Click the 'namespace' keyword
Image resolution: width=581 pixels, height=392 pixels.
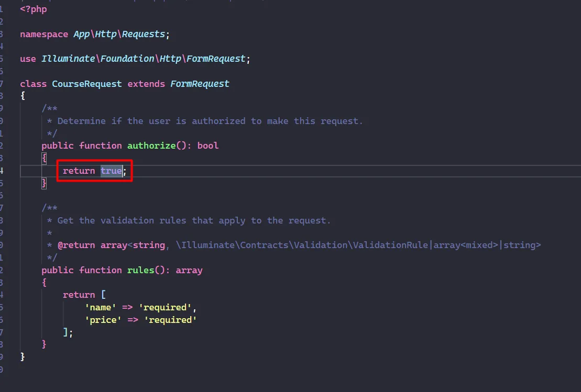click(44, 34)
